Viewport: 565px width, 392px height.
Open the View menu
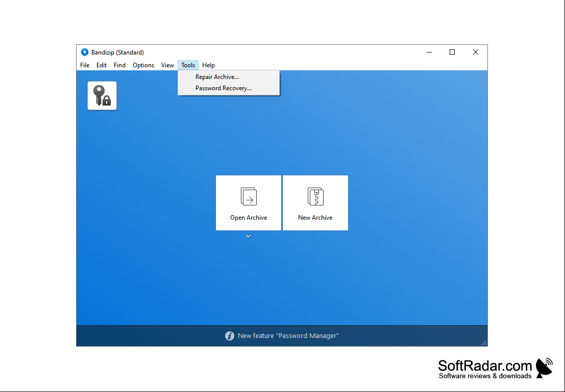point(167,65)
